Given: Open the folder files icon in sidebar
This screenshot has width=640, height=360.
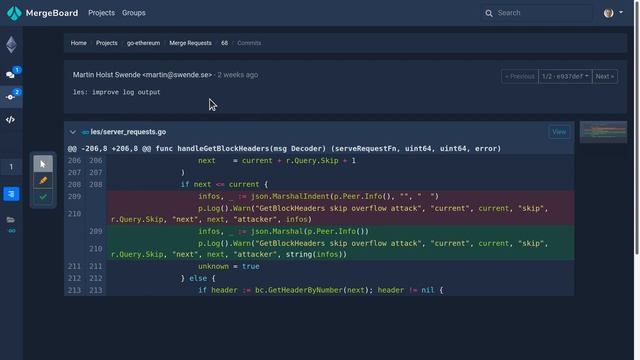Looking at the screenshot, I should click(x=11, y=220).
